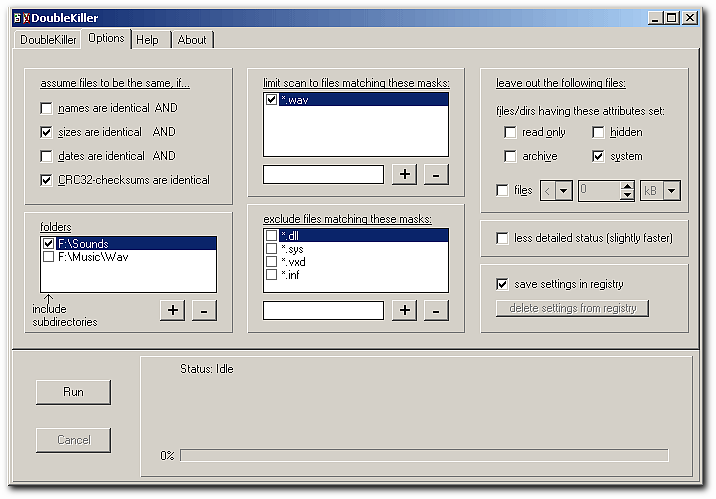Remove a folder with the minus button
The width and height of the screenshot is (716, 499).
click(204, 310)
